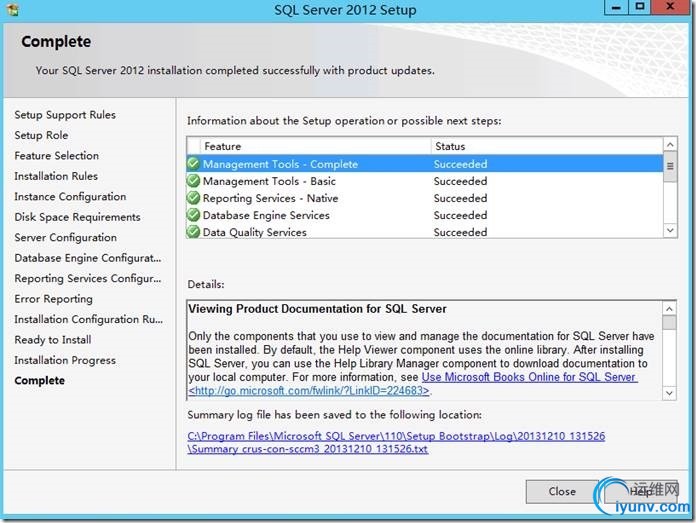Click the feature list scroll up arrow
696x523 pixels.
(670, 145)
